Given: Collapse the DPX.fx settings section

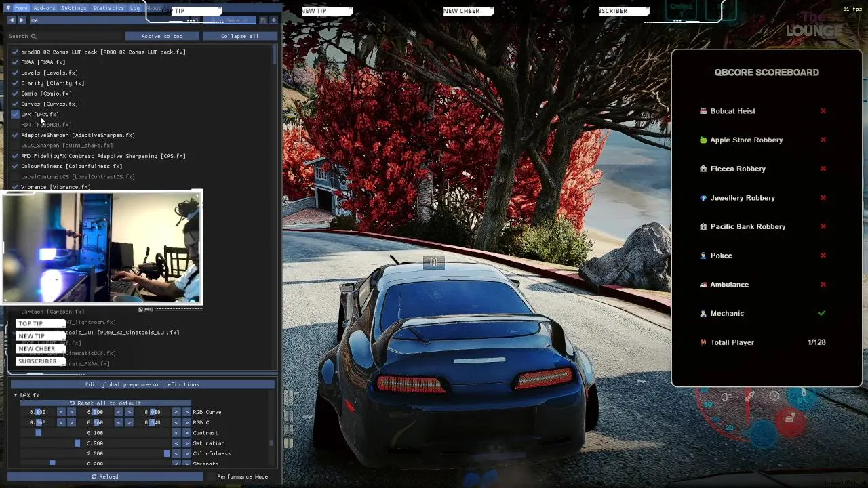Looking at the screenshot, I should pyautogui.click(x=16, y=395).
